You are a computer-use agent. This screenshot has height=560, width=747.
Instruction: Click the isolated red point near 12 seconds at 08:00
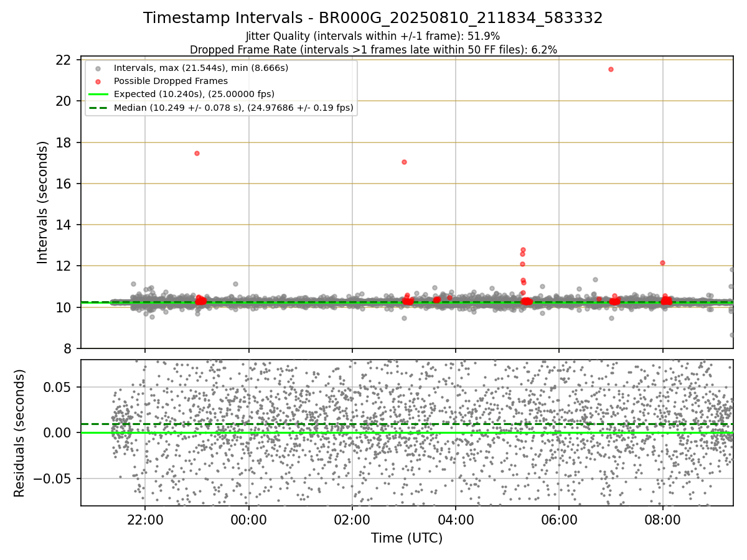point(662,263)
